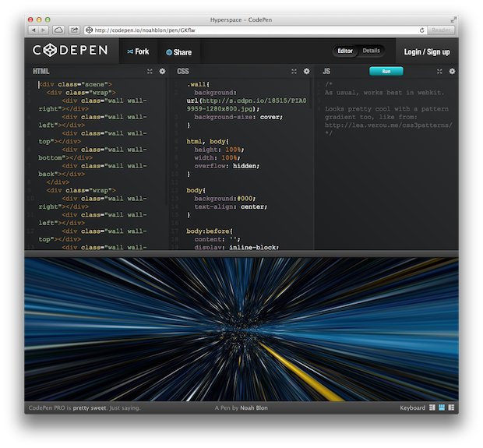The width and height of the screenshot is (483, 448).
Task: Click 'html, body{' selector in CSS
Action: coord(208,142)
